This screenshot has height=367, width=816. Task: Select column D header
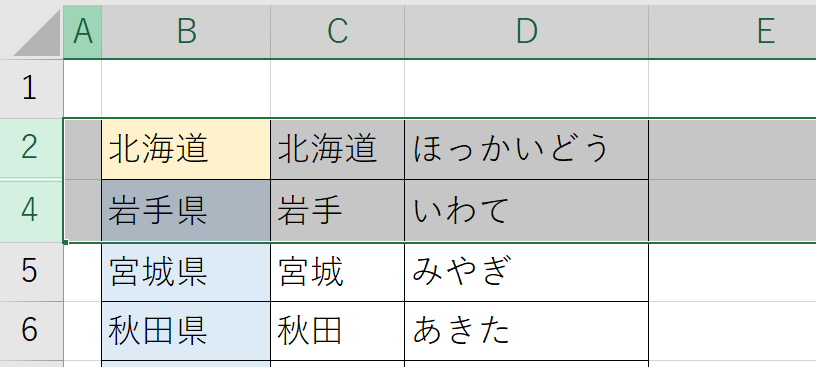(526, 32)
